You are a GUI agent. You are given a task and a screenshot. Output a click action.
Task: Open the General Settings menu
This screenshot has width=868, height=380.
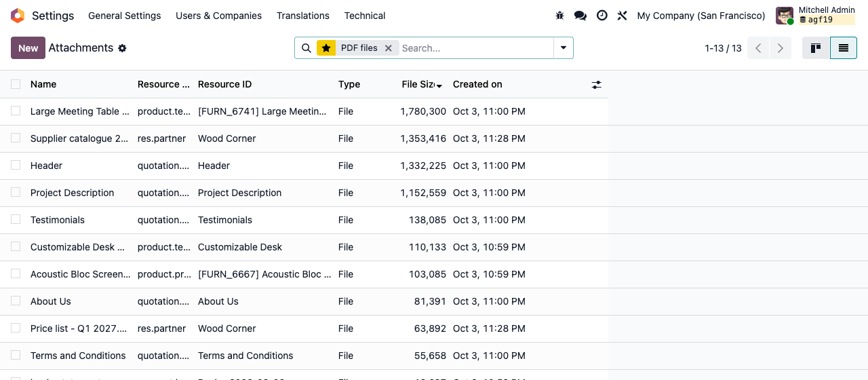125,16
